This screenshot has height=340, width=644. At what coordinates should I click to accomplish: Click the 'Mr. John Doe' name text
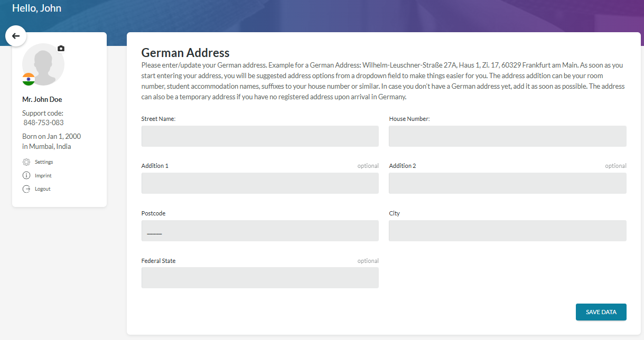tap(42, 99)
